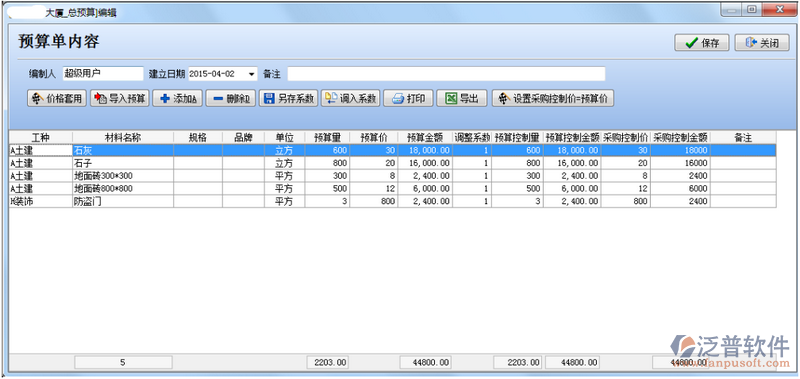Load coefficients with 调入系数 button
The image size is (800, 379).
click(351, 98)
